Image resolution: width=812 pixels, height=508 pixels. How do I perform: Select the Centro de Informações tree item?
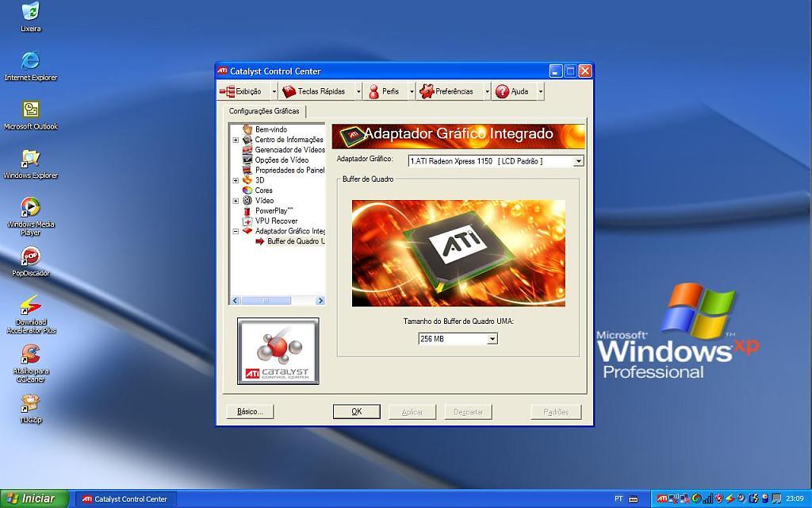coord(289,140)
